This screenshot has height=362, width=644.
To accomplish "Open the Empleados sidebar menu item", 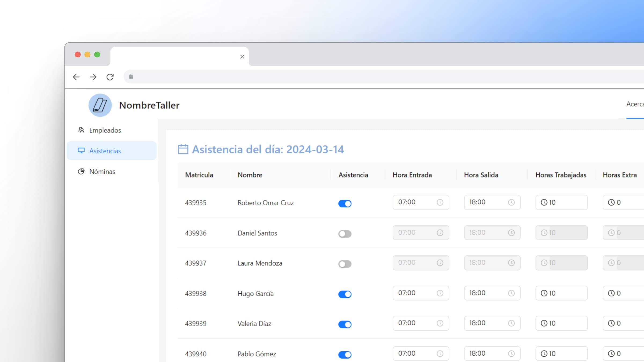I will click(105, 130).
